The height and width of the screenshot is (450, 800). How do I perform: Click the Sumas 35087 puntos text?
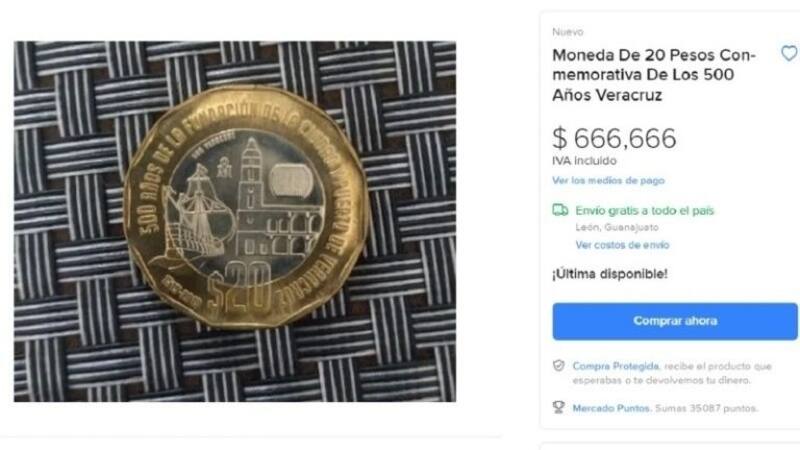pyautogui.click(x=706, y=408)
